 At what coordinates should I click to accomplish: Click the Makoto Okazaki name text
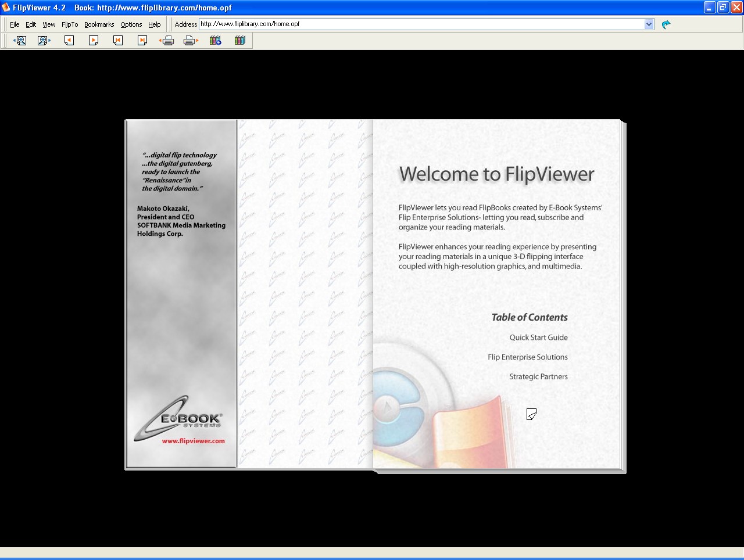pos(163,209)
